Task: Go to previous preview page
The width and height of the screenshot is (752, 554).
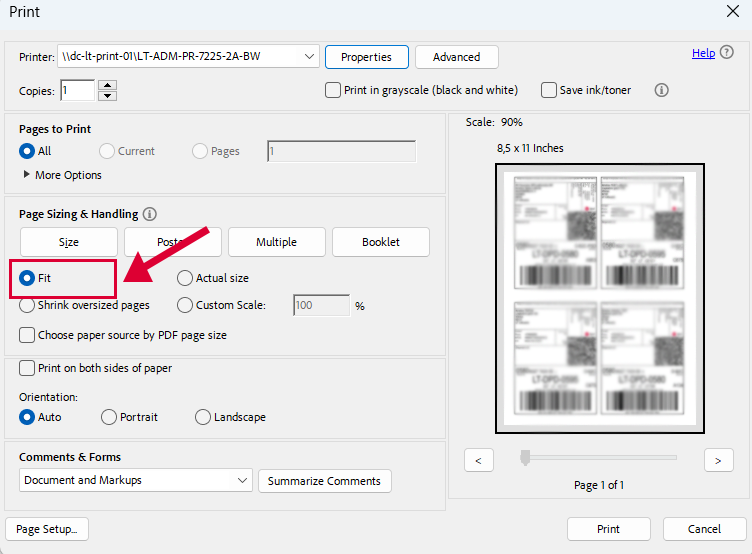Action: coord(479,460)
